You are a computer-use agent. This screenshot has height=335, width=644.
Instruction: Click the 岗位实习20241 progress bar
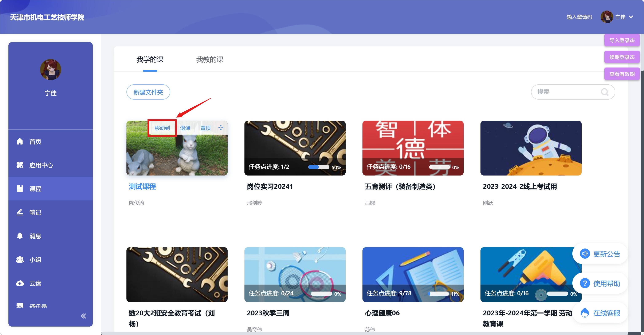click(318, 167)
